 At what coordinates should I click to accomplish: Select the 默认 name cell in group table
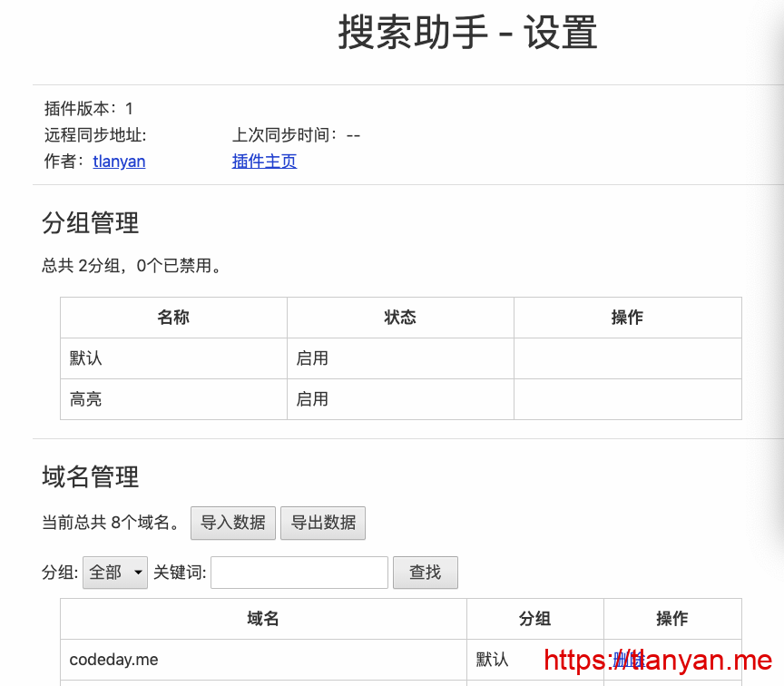(x=86, y=358)
